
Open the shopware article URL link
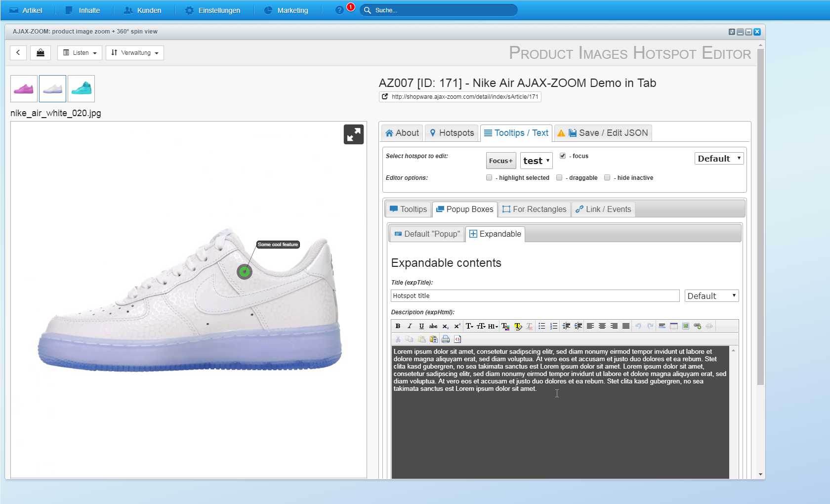[460, 97]
